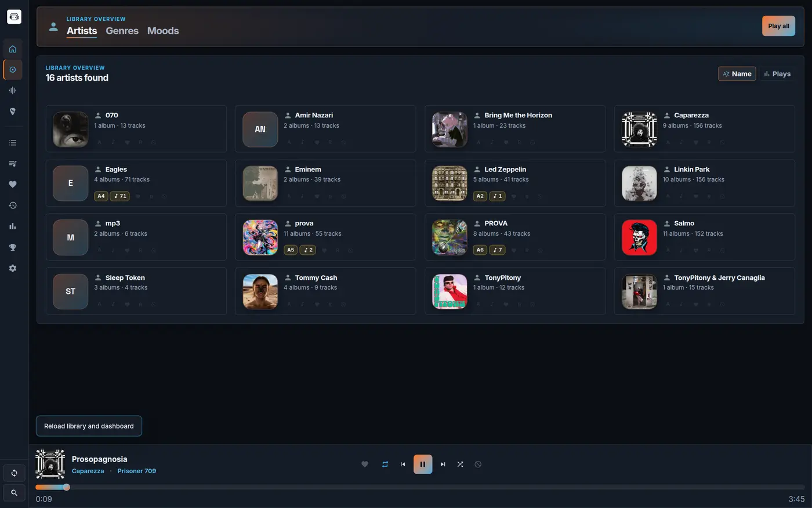Open the waveform icon in the sidebar
This screenshot has height=508, width=812.
click(13, 91)
